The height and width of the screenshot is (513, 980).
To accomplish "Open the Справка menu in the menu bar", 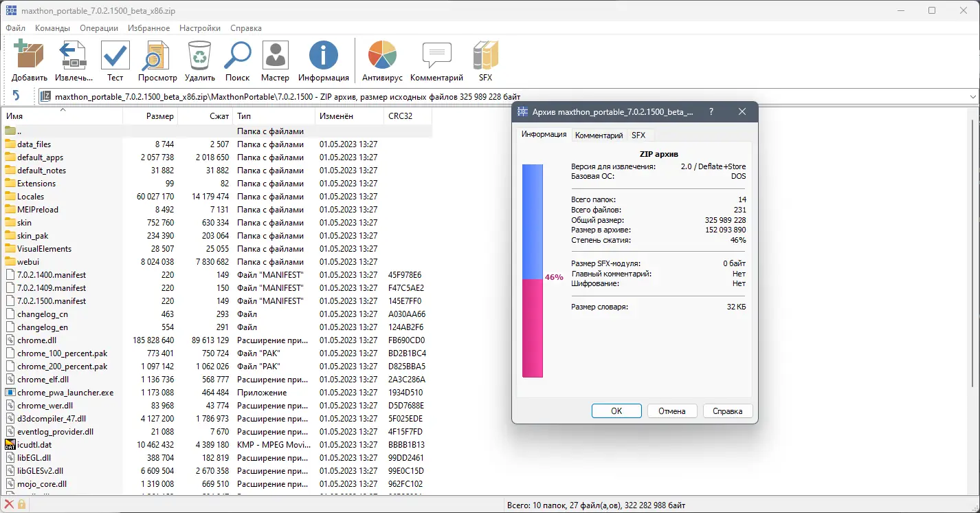I will [x=246, y=28].
